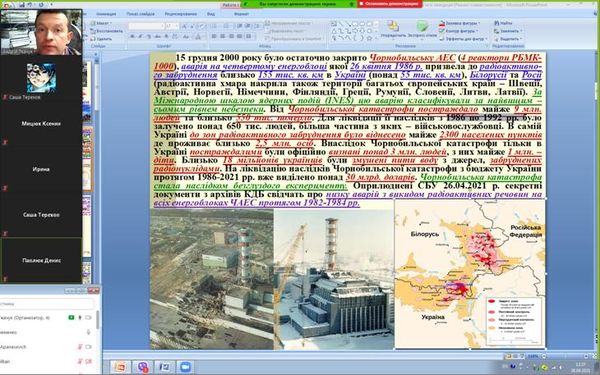Screen dimensions: 600x375
Task: Open the Viber taskbar icon
Action: click(x=142, y=367)
